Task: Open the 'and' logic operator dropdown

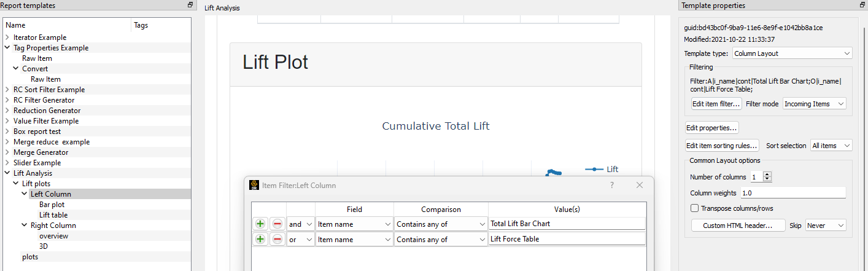Action: pyautogui.click(x=301, y=224)
